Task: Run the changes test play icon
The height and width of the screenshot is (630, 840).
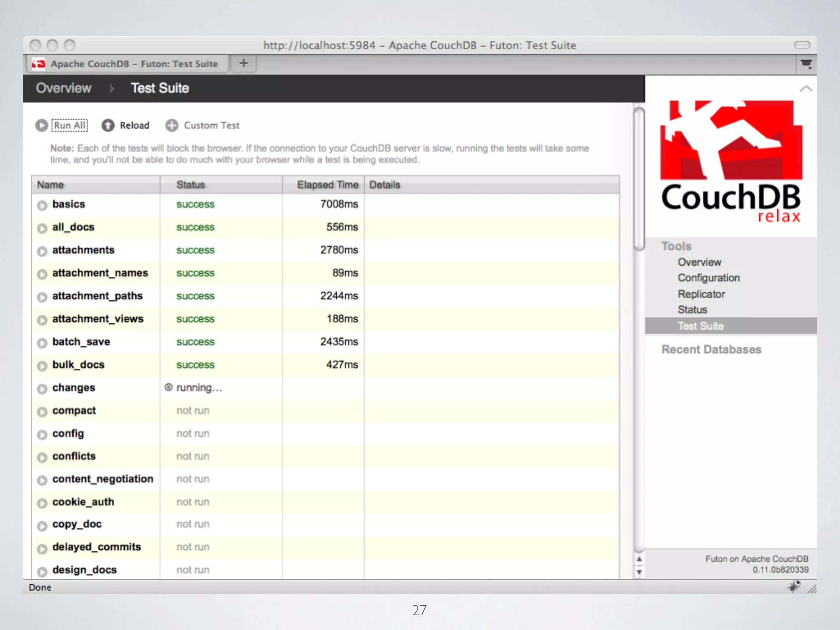Action: pos(42,389)
